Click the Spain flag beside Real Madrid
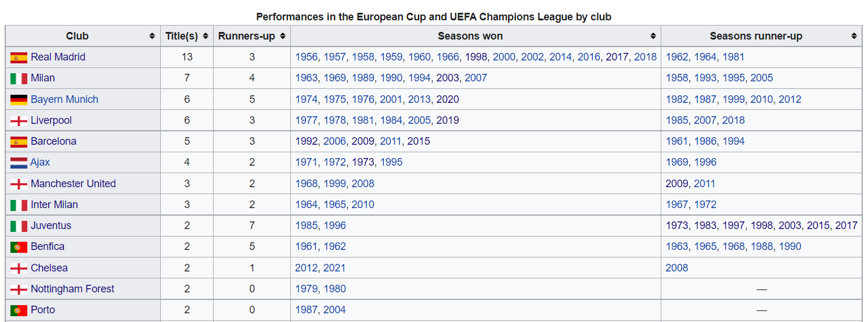The image size is (868, 322). click(x=19, y=58)
